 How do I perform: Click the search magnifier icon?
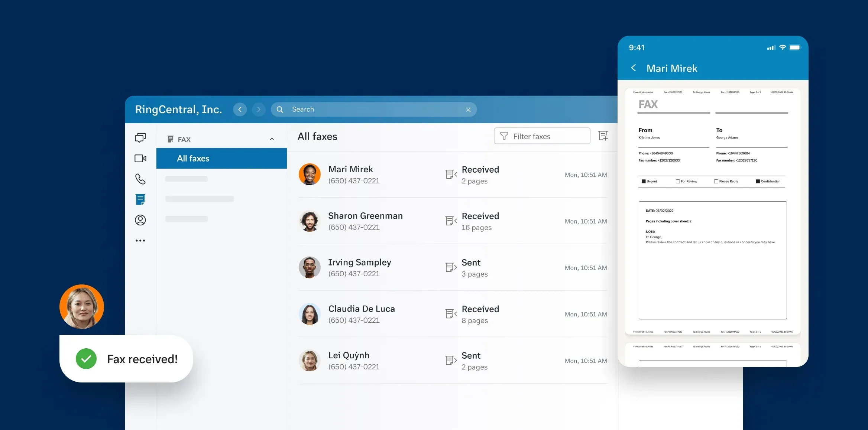coord(279,109)
